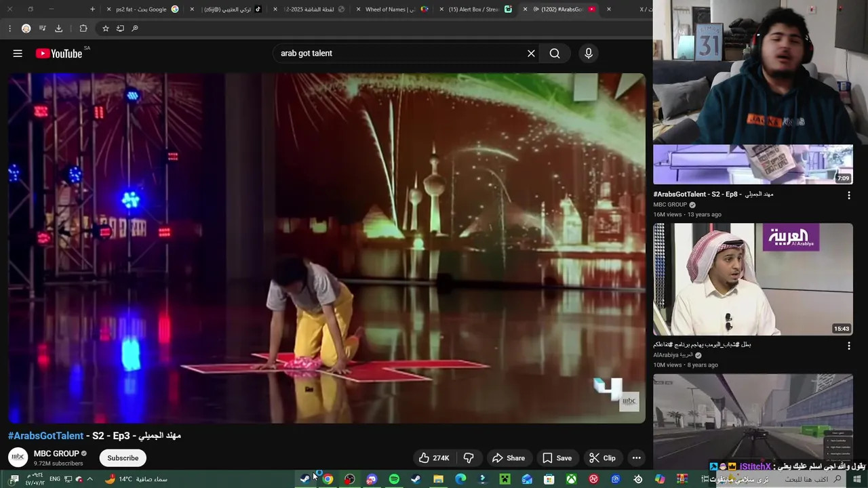Viewport: 868px width, 488px height.
Task: Open Chrome three-dot menu
Action: tap(9, 28)
